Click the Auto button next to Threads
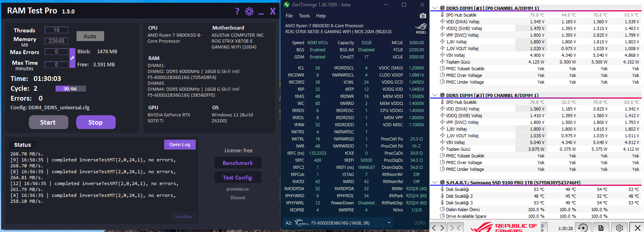The image size is (644, 232). tap(90, 36)
